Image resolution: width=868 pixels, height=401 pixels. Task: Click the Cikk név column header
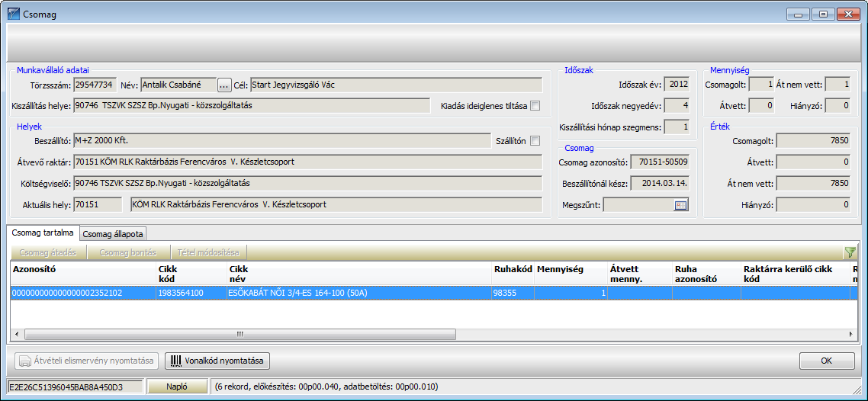[358, 273]
